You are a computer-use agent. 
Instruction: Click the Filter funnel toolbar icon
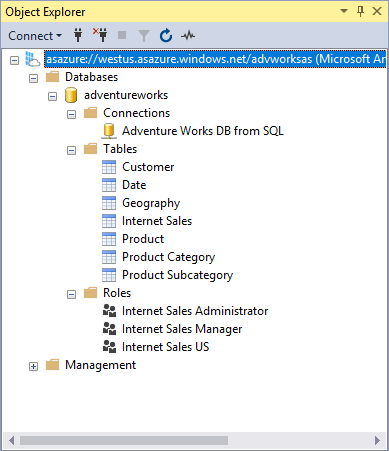pos(144,36)
